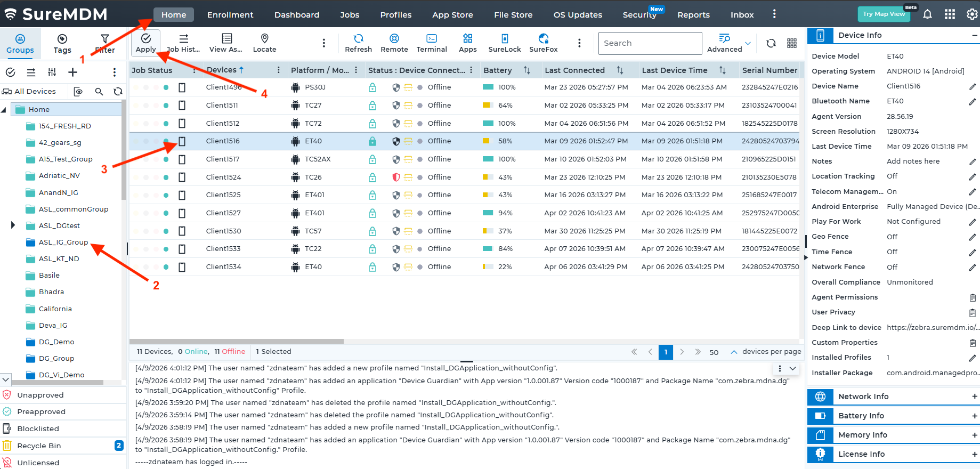Click the search magnifier beside All Devices

tap(99, 92)
